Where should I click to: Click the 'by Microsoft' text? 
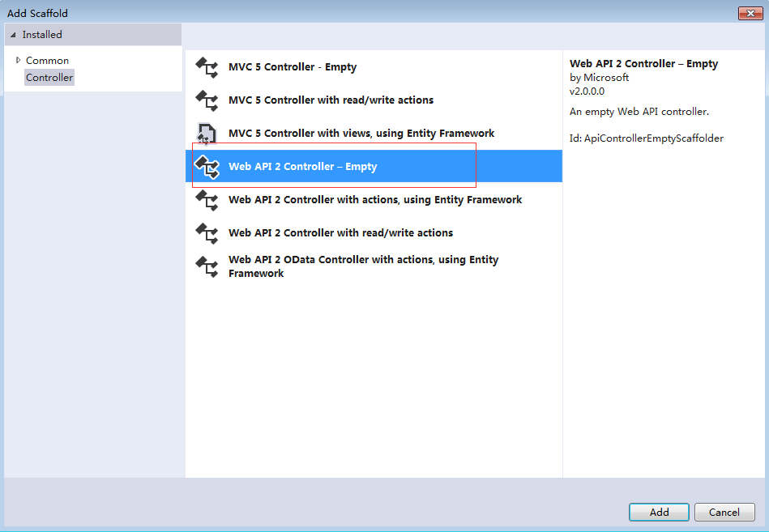coord(599,78)
